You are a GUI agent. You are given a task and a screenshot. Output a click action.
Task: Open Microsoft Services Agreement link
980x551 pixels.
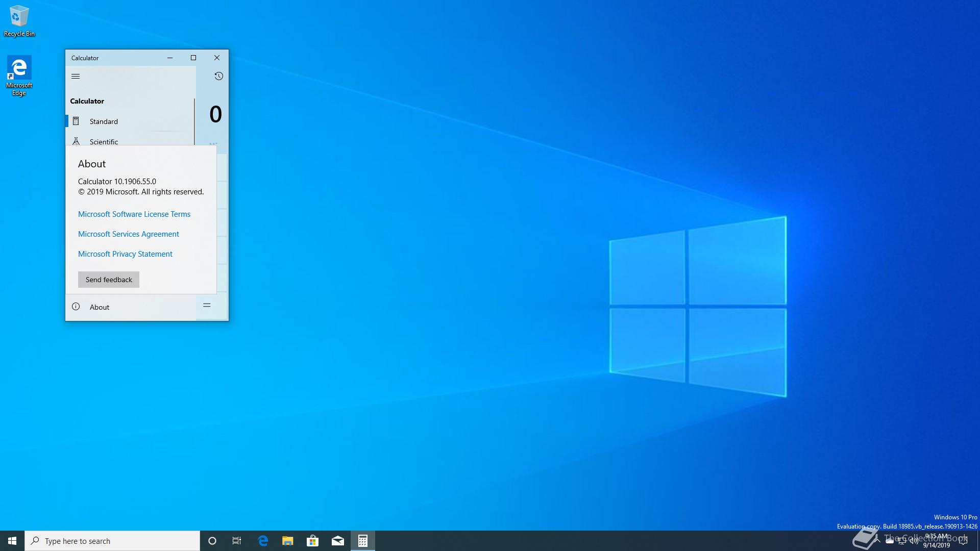(129, 234)
